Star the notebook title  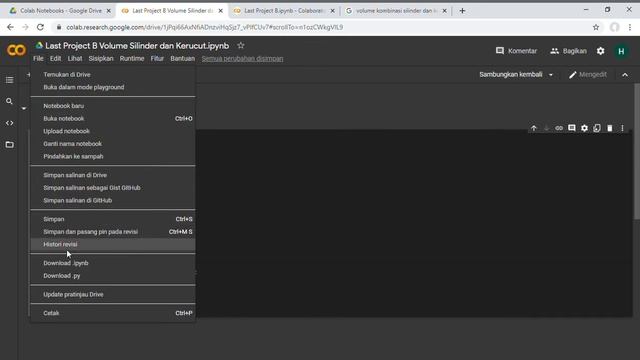click(241, 45)
